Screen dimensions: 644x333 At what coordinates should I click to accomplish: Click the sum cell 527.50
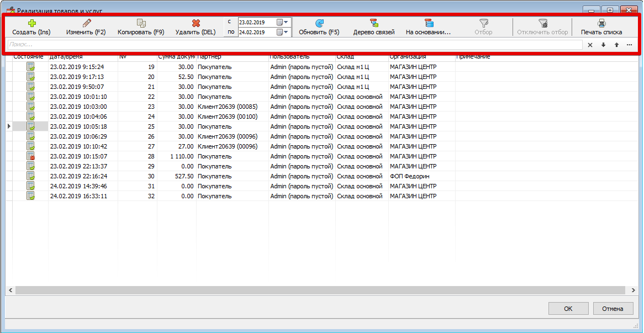[177, 176]
